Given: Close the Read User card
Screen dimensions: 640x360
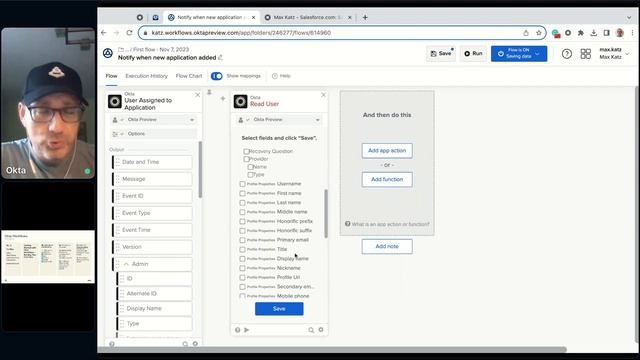Looking at the screenshot, I should tap(323, 95).
